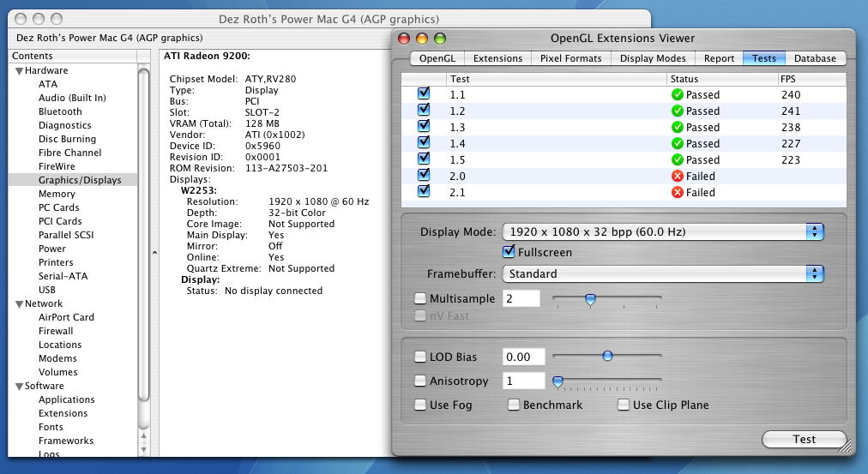Image resolution: width=868 pixels, height=474 pixels.
Task: Collapse the Network tree section
Action: coord(19,304)
